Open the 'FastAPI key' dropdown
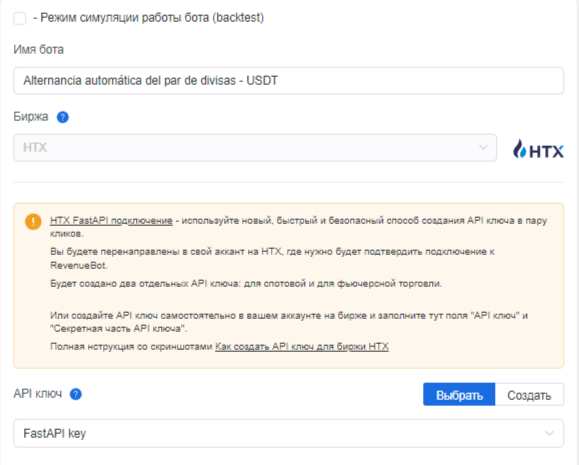 pos(288,433)
